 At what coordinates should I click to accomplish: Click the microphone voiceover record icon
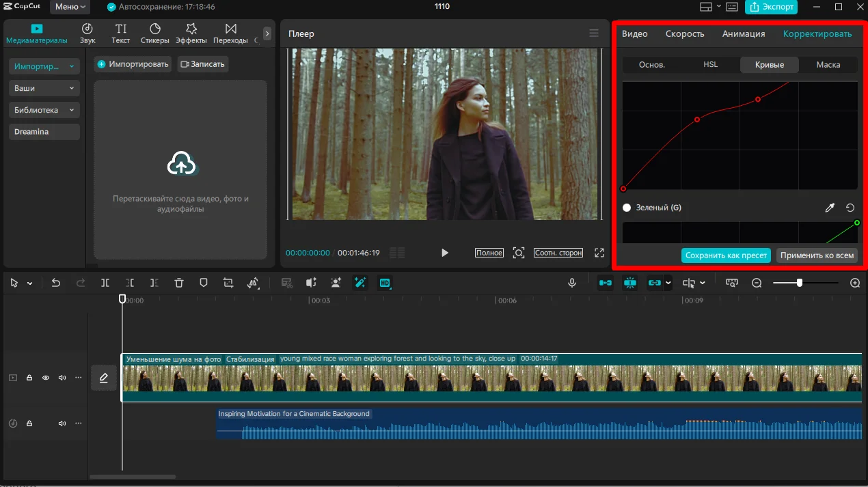(572, 283)
